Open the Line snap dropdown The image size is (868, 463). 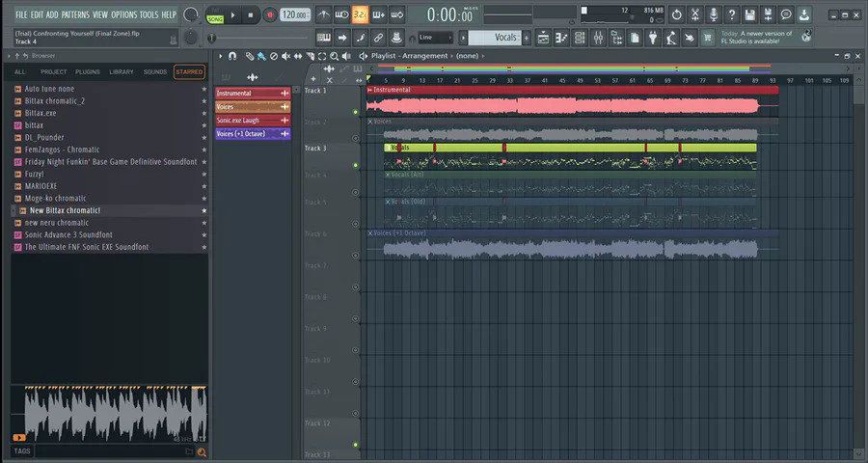436,38
